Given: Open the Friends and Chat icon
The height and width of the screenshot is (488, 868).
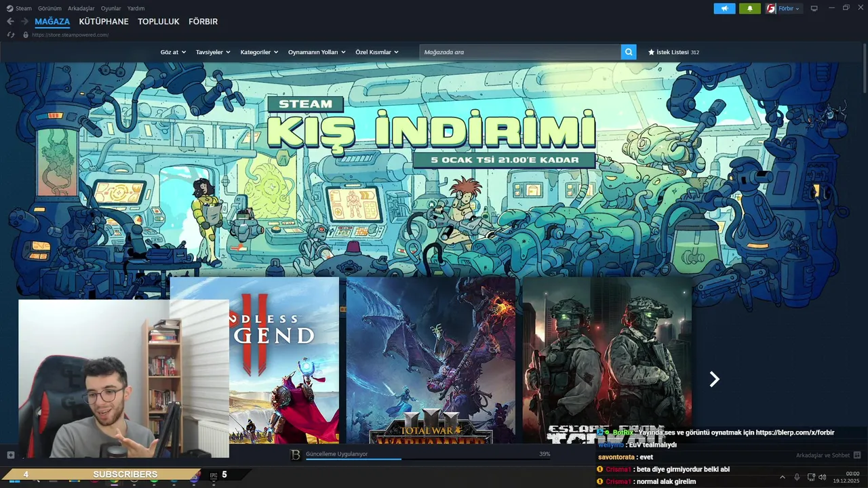Looking at the screenshot, I should pyautogui.click(x=857, y=455).
